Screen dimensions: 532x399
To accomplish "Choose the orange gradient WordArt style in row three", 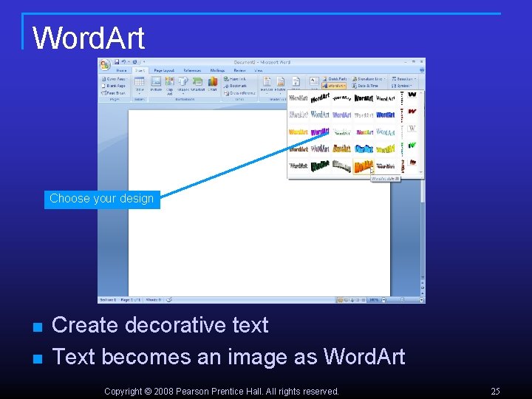I will tap(299, 132).
